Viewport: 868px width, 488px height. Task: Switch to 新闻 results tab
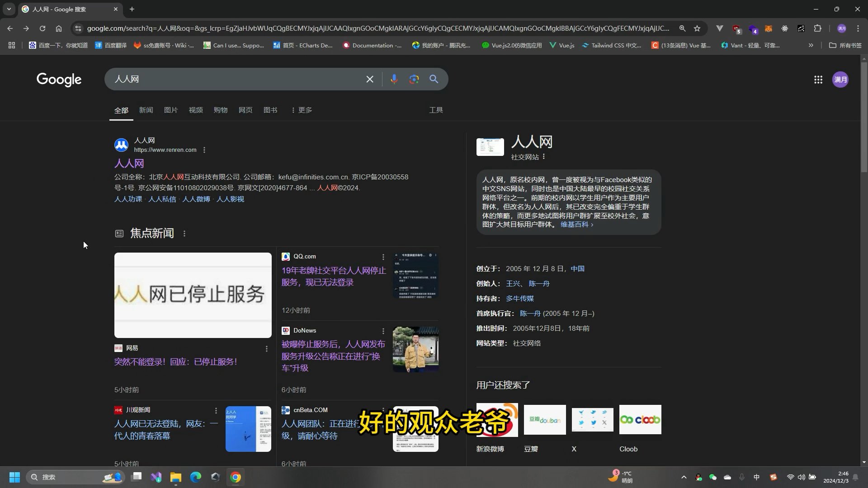[146, 110]
